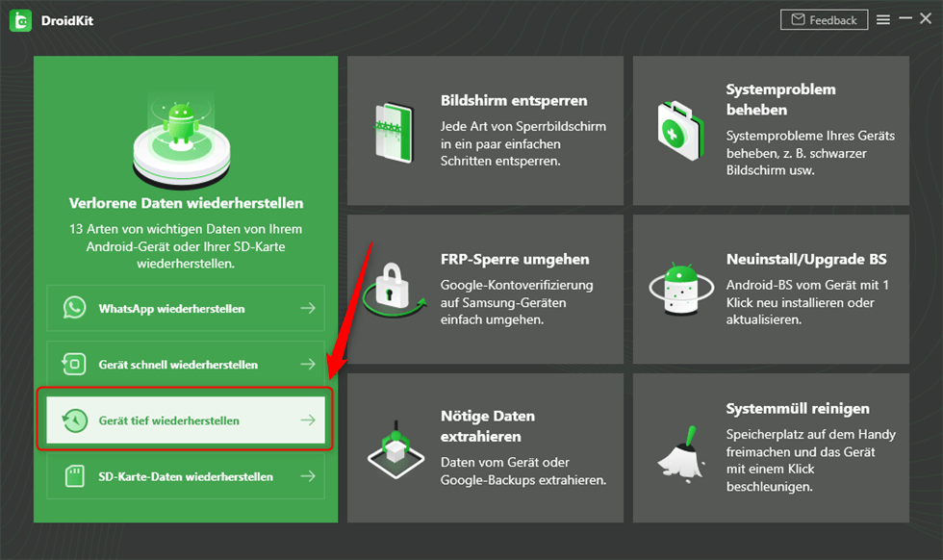Select the highlighted Gerät tief wiederherstellen option
943x560 pixels.
pos(185,420)
